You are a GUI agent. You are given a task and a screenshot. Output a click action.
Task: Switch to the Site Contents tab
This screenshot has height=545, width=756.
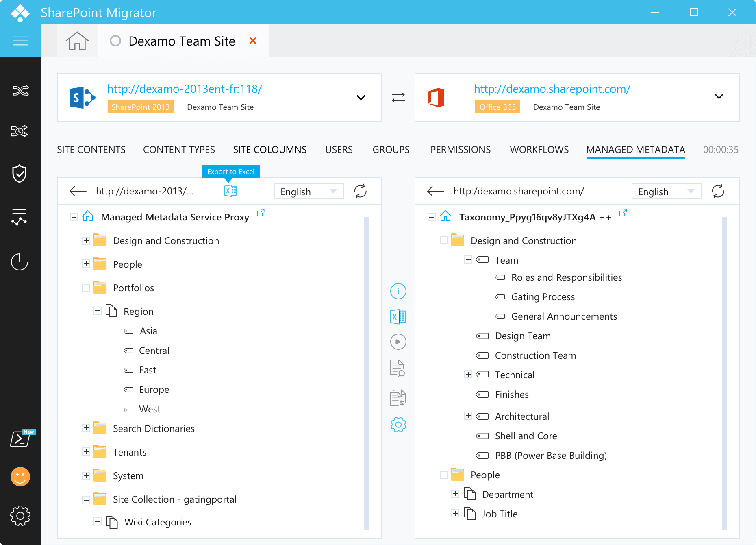tap(91, 150)
